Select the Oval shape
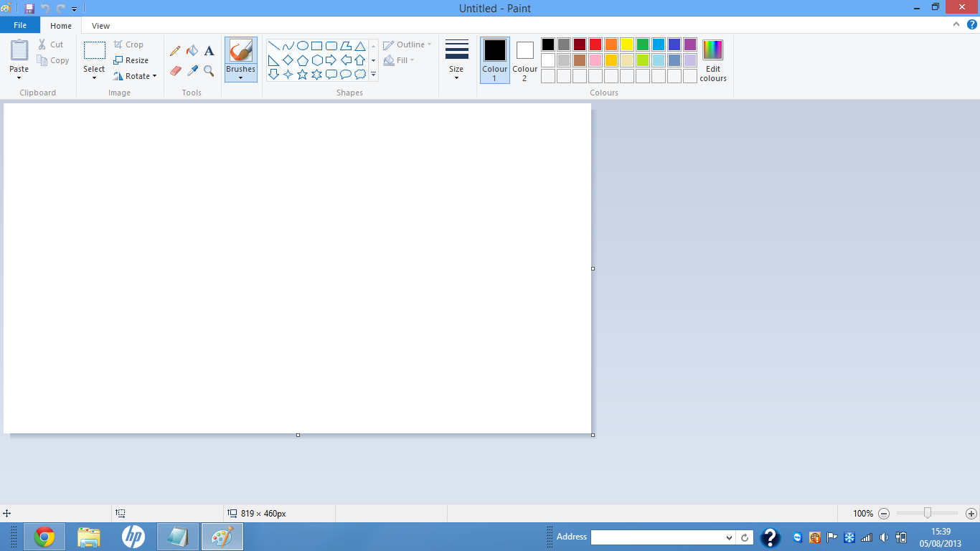This screenshot has height=551, width=980. [x=302, y=44]
